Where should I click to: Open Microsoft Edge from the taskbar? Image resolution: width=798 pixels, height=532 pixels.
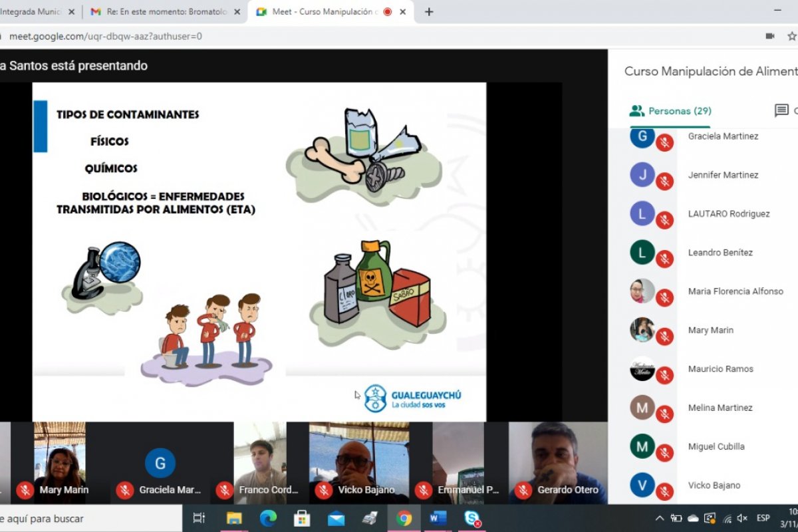coord(268,519)
